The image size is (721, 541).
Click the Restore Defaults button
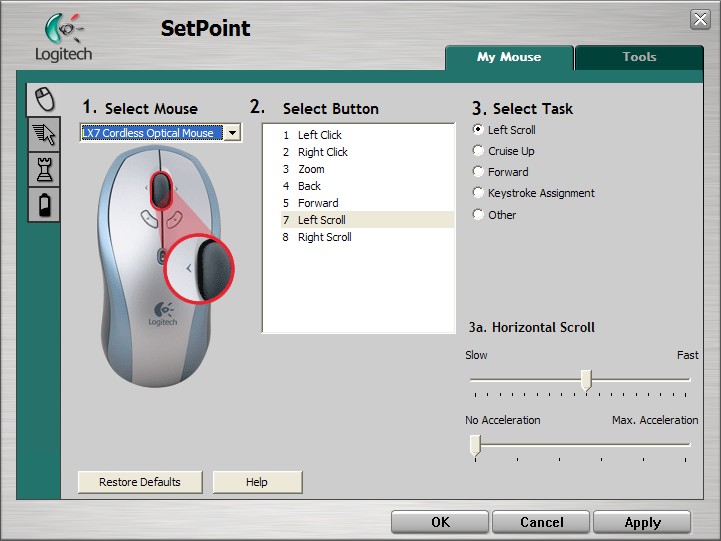(x=140, y=482)
